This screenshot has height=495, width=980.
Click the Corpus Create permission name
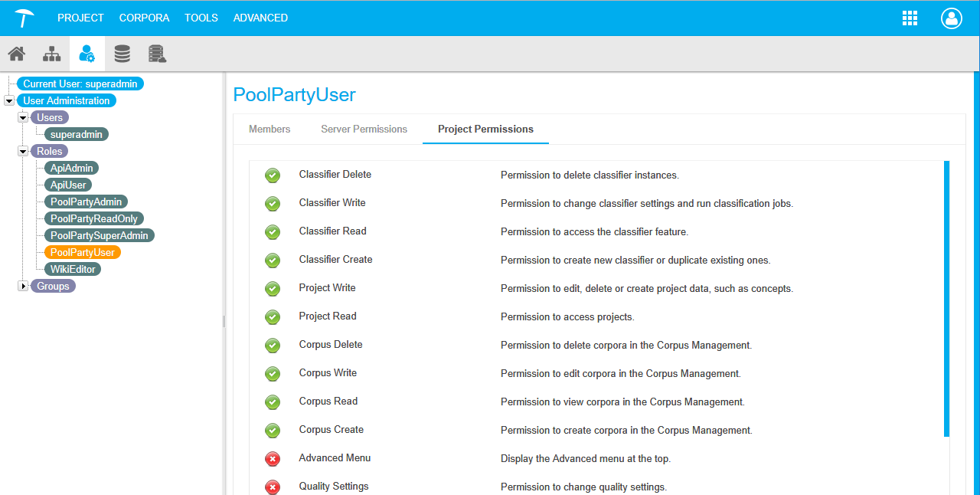pos(332,430)
